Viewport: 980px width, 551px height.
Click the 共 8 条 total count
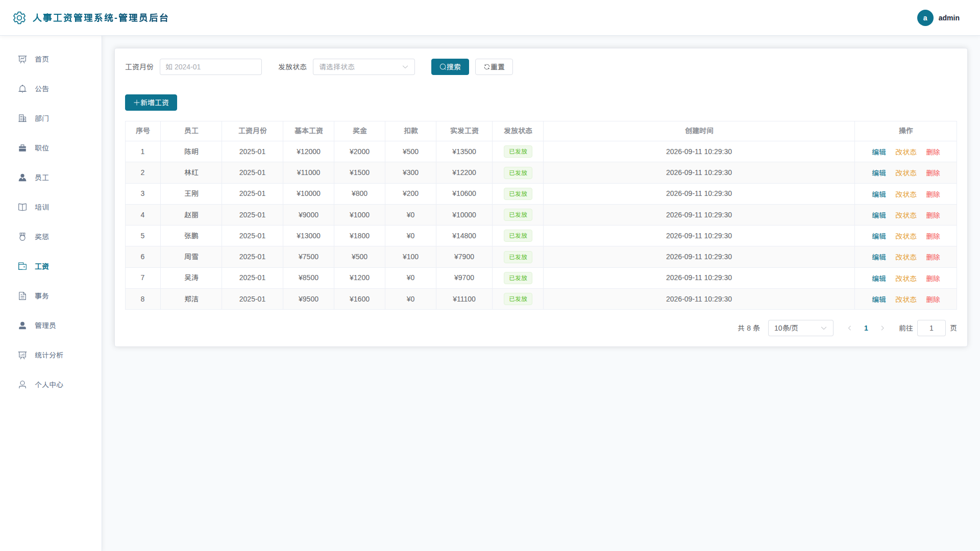pyautogui.click(x=749, y=328)
